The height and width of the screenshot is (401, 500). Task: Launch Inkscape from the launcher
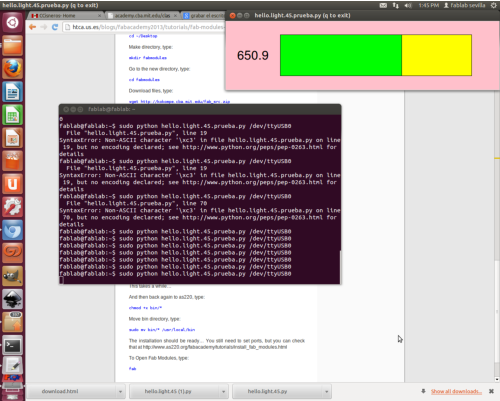pyautogui.click(x=12, y=299)
